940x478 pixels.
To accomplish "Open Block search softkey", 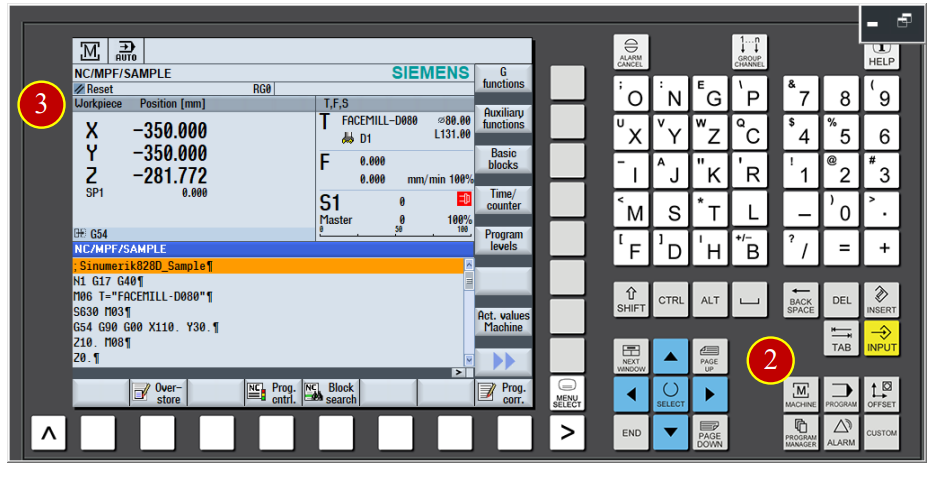I will coord(331,393).
